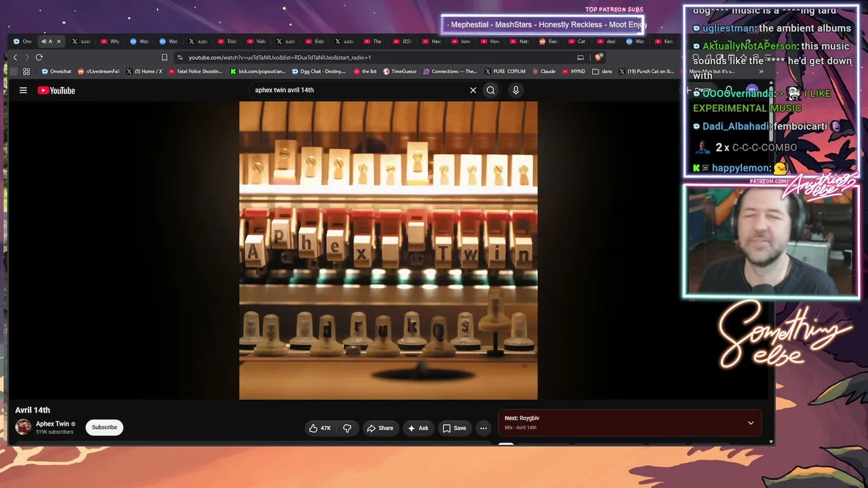Switch to the "Bide" YouTube tab
This screenshot has width=868, height=488.
(x=315, y=41)
